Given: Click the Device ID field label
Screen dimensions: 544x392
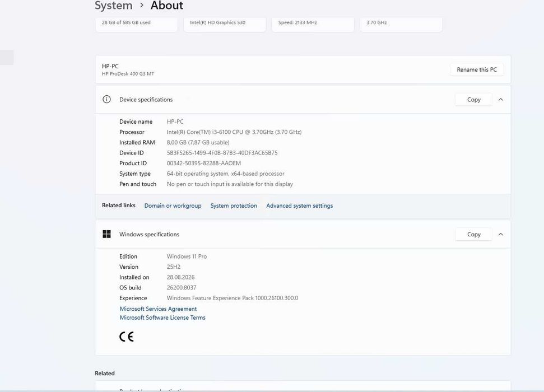Looking at the screenshot, I should pyautogui.click(x=132, y=153).
